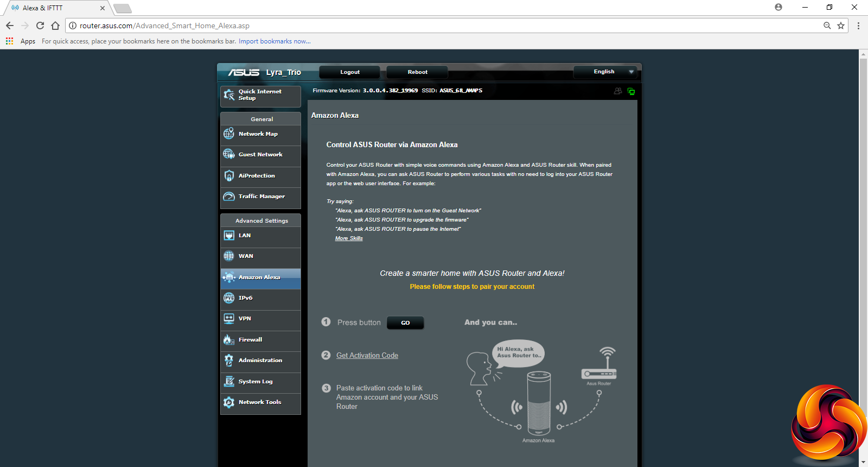Open the Firewall flame icon
Image resolution: width=868 pixels, height=467 pixels.
[x=229, y=339]
